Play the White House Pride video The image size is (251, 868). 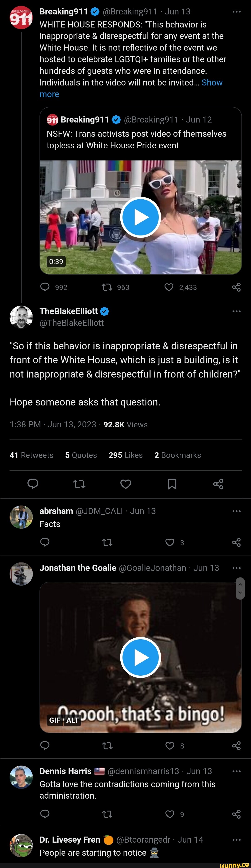point(140,217)
